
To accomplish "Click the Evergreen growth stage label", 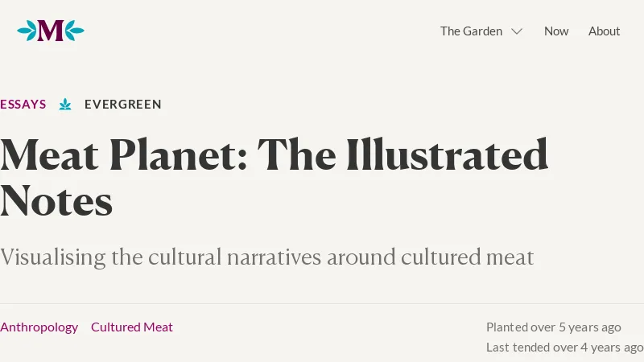I will coord(123,105).
